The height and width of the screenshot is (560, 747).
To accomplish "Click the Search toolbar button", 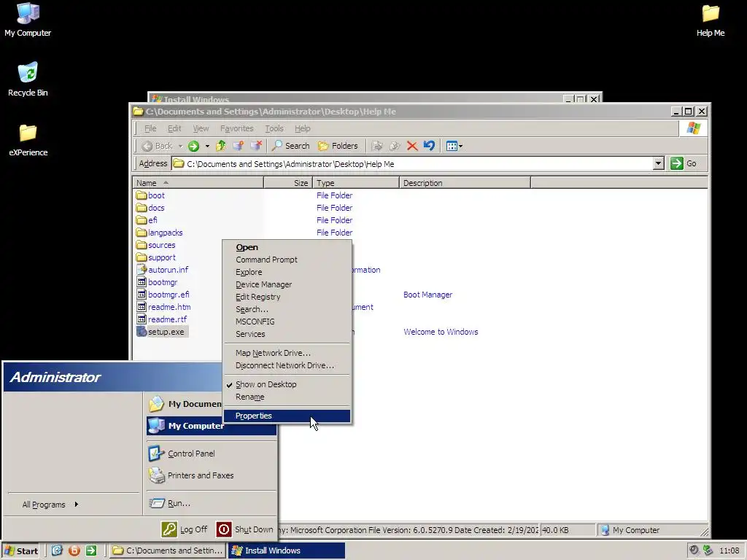I will [290, 146].
